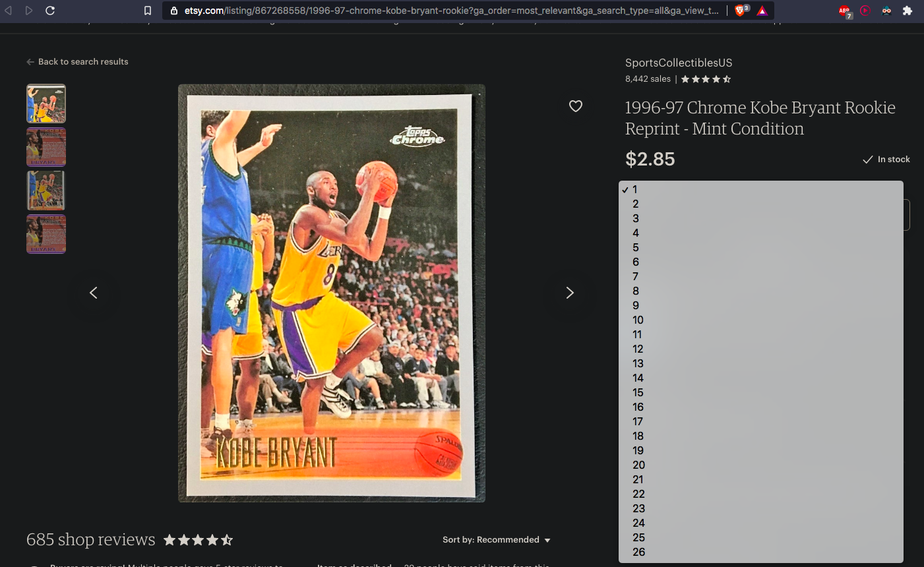Click the goggles-face extension icon
The height and width of the screenshot is (567, 924).
pyautogui.click(x=886, y=11)
